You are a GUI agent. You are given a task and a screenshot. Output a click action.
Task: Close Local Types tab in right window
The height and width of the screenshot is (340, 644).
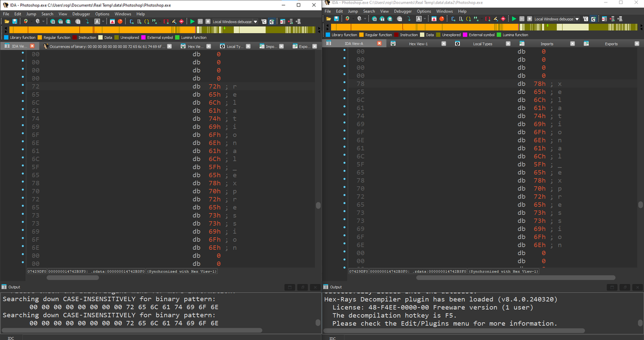coord(508,44)
